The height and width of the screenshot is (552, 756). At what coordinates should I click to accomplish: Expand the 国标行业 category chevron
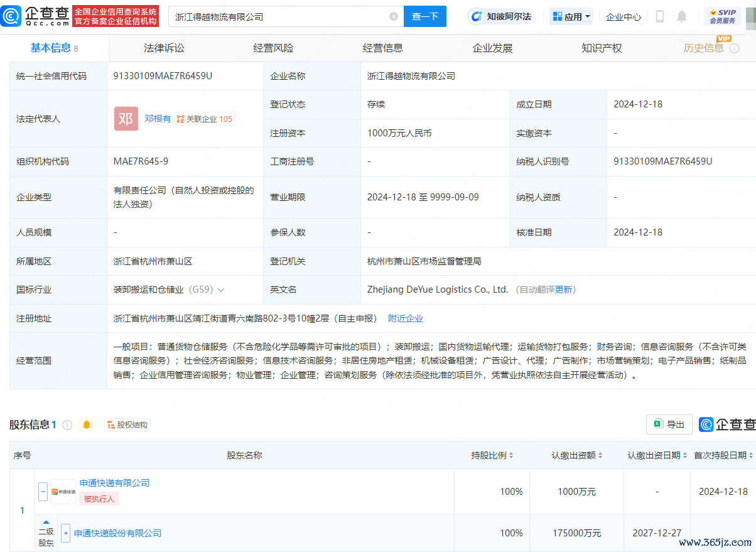(221, 290)
